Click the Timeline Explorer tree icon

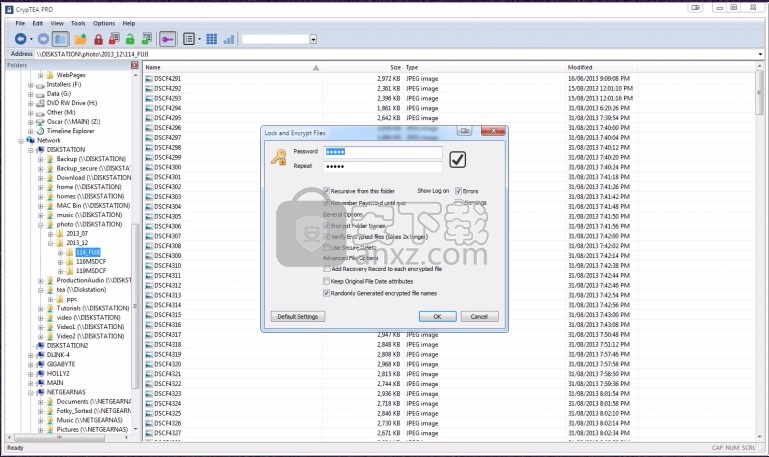click(41, 131)
